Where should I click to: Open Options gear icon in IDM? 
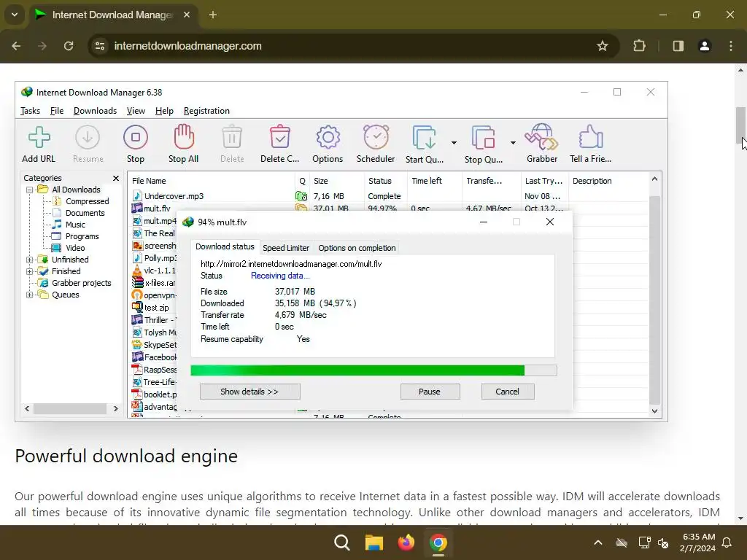328,137
